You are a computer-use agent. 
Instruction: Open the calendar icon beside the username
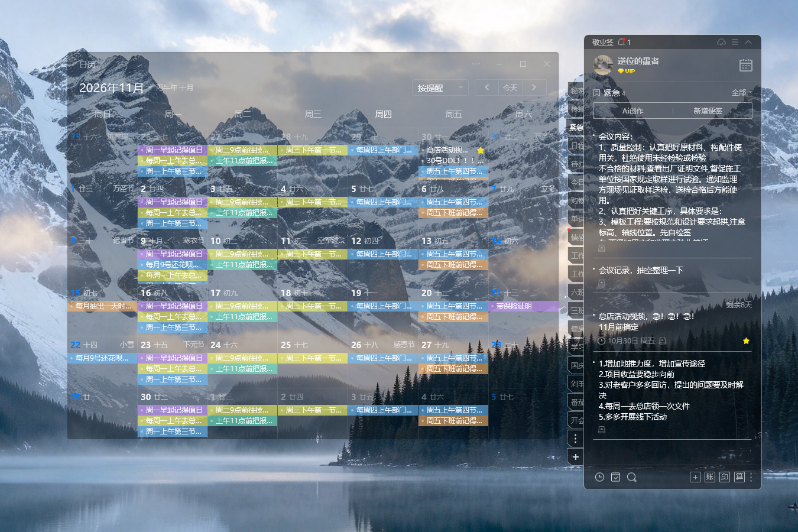tap(746, 65)
